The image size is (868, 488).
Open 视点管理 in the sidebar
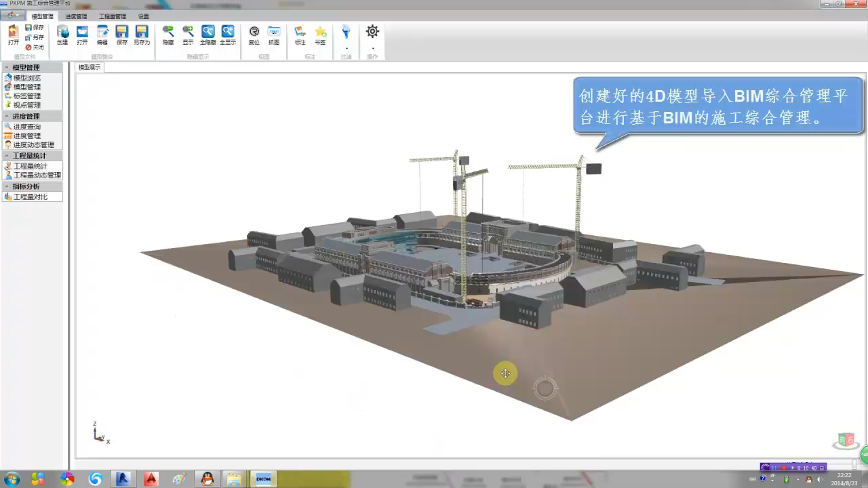22,104
